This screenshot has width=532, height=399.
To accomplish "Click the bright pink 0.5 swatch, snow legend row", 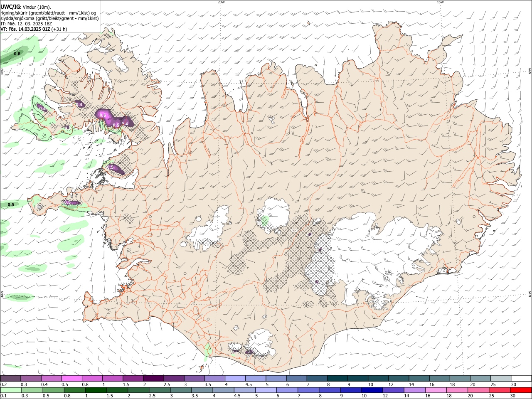I will (71, 378).
